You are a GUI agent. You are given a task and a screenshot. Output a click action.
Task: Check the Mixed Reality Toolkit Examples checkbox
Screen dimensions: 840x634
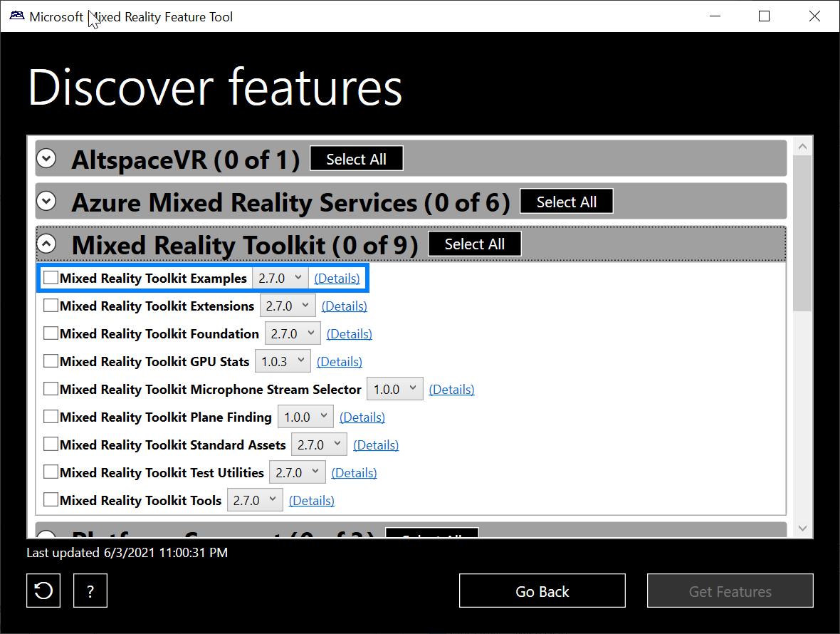(51, 277)
